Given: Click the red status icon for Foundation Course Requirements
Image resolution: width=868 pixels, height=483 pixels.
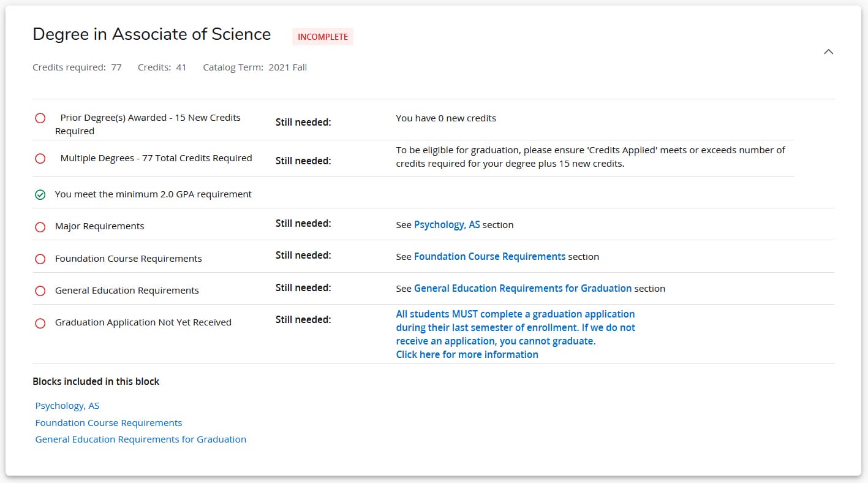Looking at the screenshot, I should 40,259.
